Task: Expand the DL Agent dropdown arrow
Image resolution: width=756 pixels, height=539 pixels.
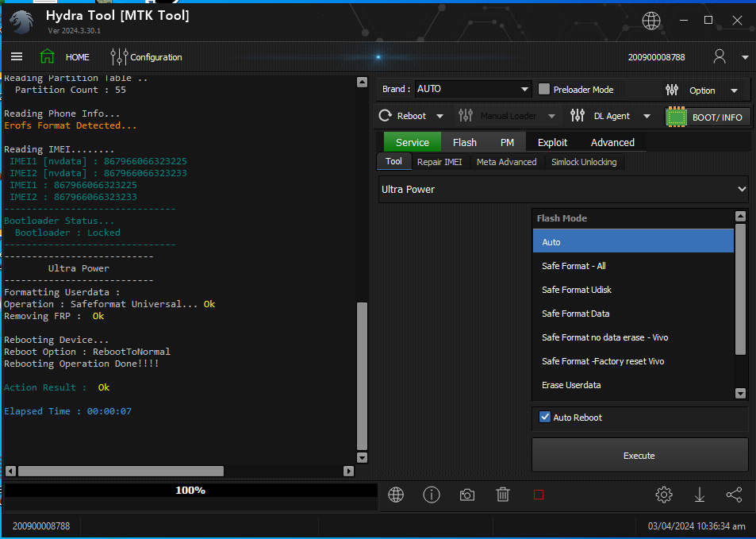Action: coord(647,116)
